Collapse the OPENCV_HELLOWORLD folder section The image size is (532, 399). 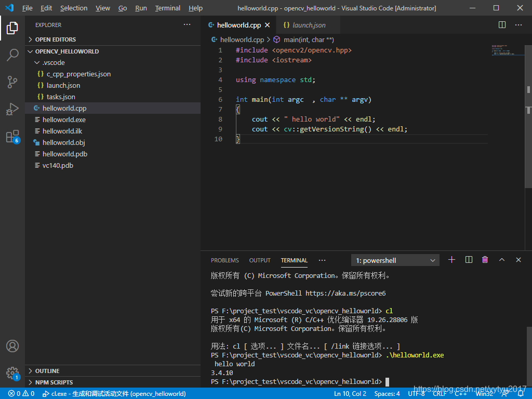(113, 51)
